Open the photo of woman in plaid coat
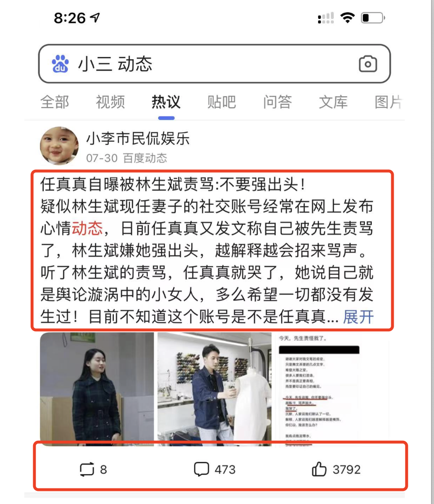Screen dimensions: 434x504 [x=97, y=388]
